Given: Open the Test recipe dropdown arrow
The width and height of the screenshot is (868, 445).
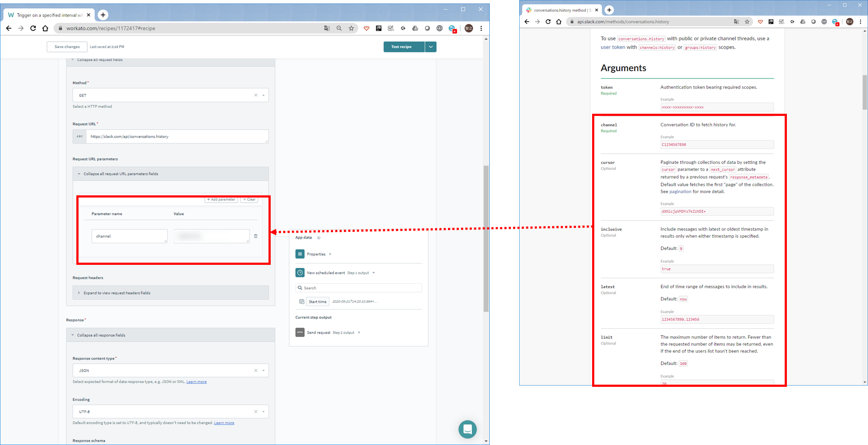Looking at the screenshot, I should point(431,47).
